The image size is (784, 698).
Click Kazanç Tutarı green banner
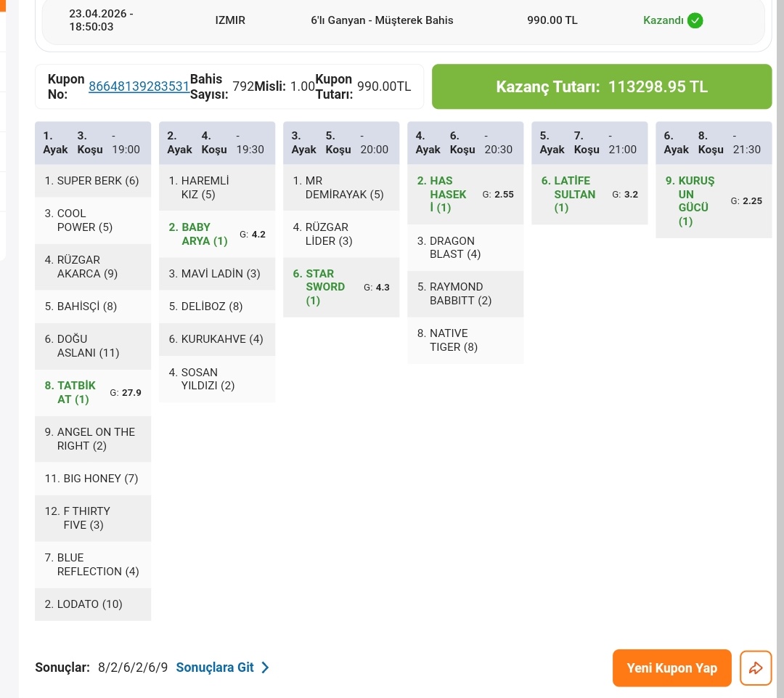[602, 86]
